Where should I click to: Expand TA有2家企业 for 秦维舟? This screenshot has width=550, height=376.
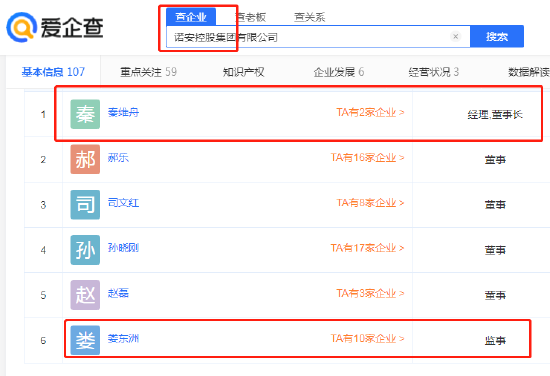point(370,112)
